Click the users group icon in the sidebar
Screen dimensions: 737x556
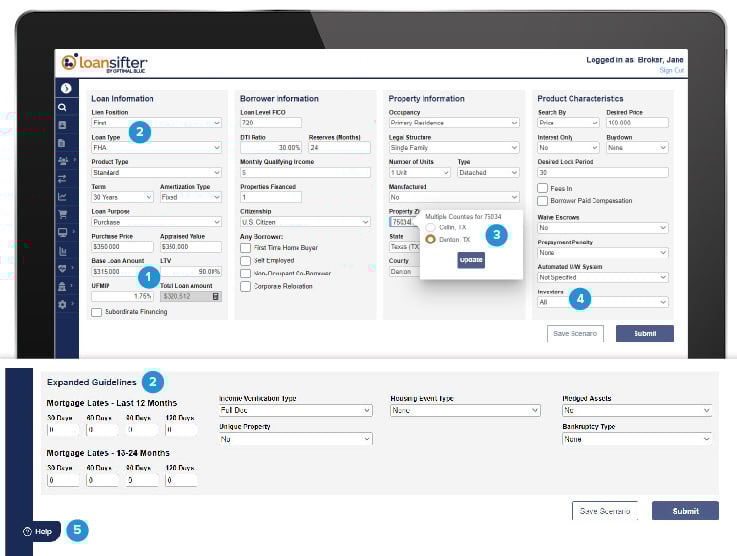pos(64,160)
